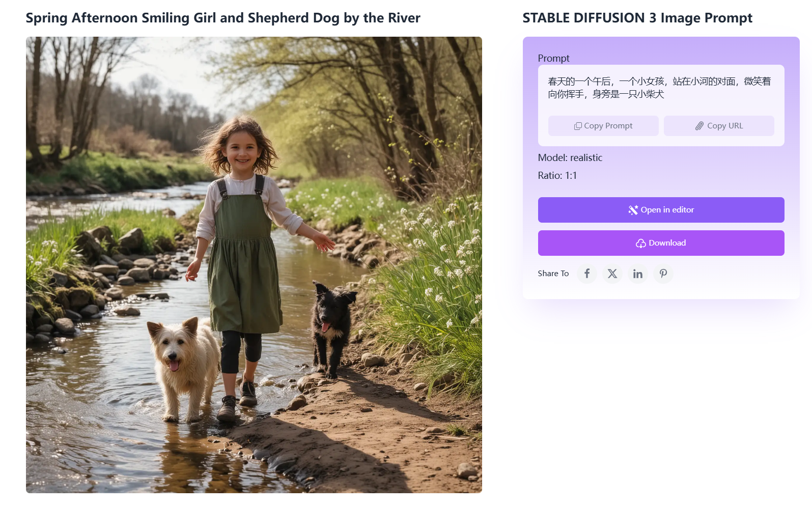The image size is (812, 509).
Task: Pin the image on Pinterest
Action: [x=663, y=274]
